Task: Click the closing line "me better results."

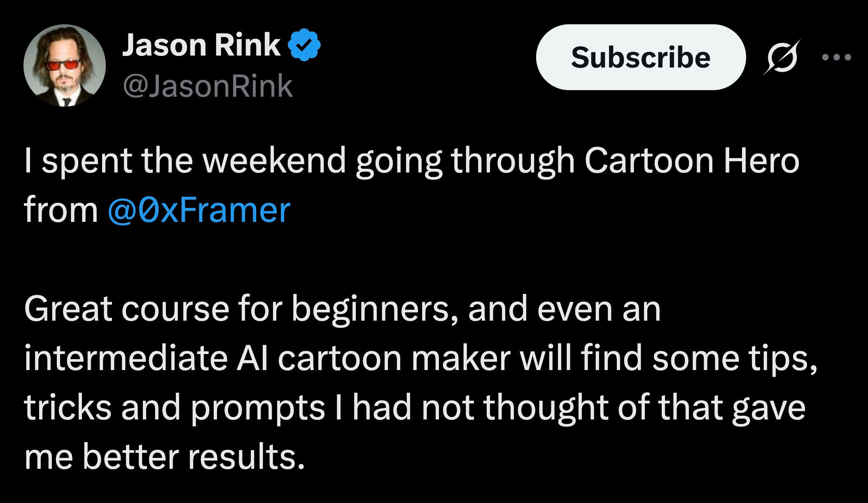Action: (165, 457)
